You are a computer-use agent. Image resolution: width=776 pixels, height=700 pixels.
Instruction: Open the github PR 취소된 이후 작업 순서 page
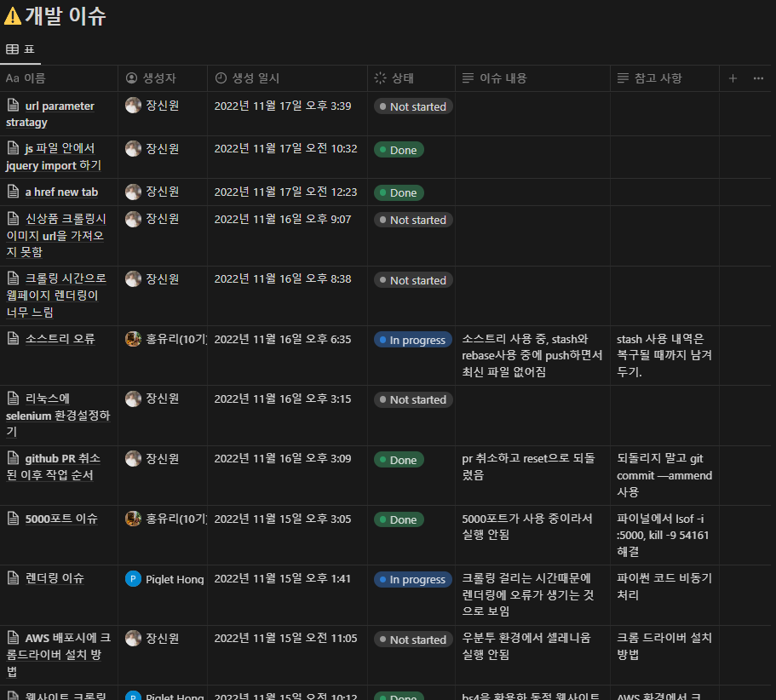53,467
